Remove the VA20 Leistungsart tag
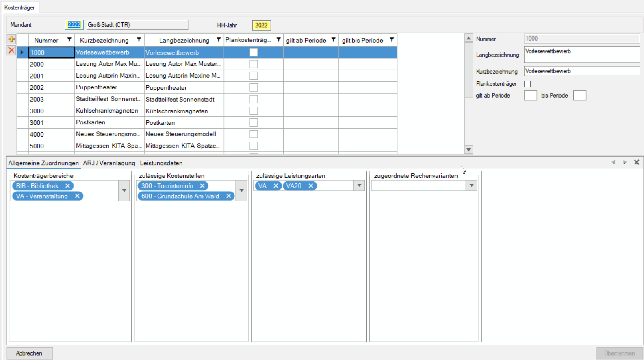The height and width of the screenshot is (360, 644). [x=311, y=186]
